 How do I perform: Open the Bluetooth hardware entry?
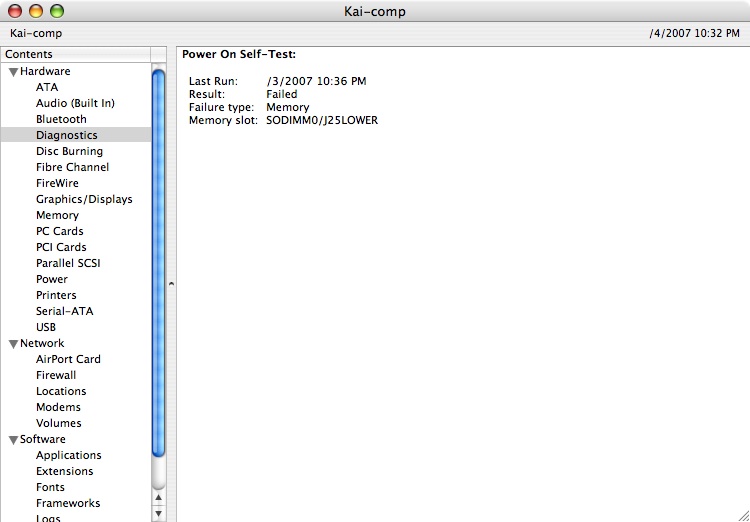[61, 119]
